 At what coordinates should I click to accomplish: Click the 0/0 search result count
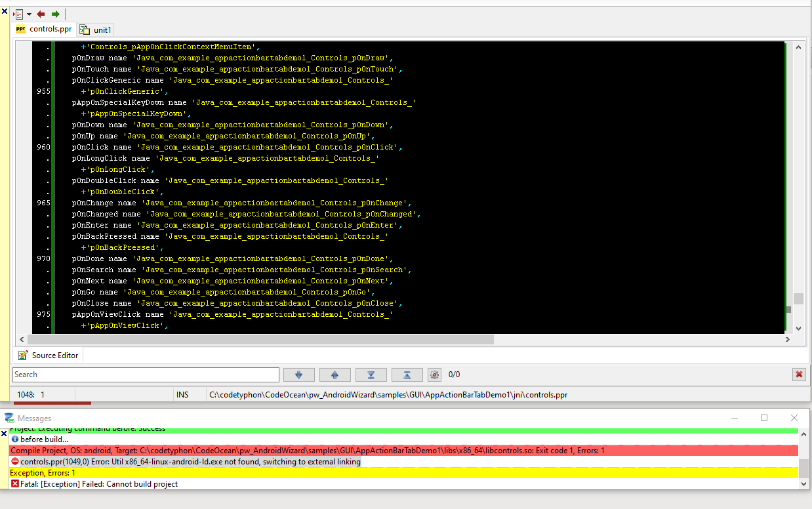pos(454,375)
